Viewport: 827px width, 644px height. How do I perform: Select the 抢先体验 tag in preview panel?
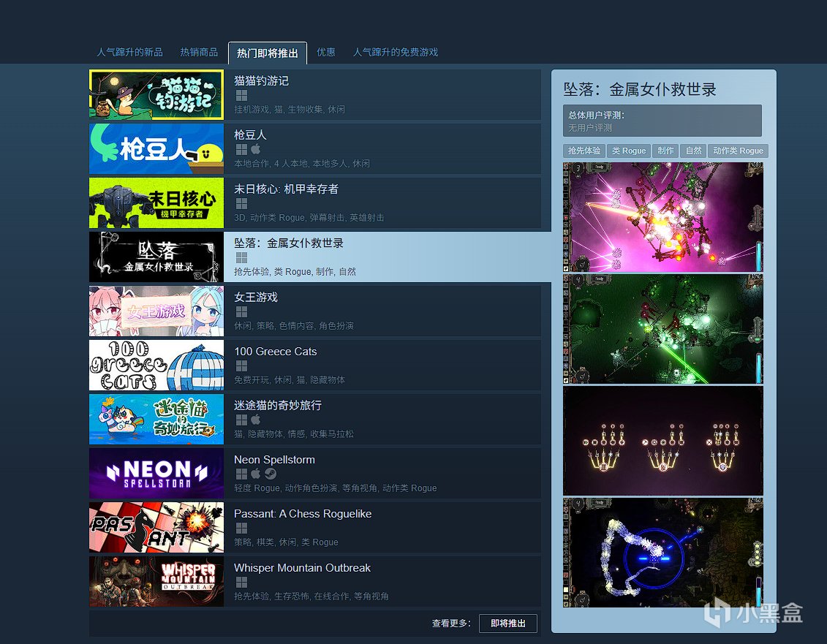(584, 151)
